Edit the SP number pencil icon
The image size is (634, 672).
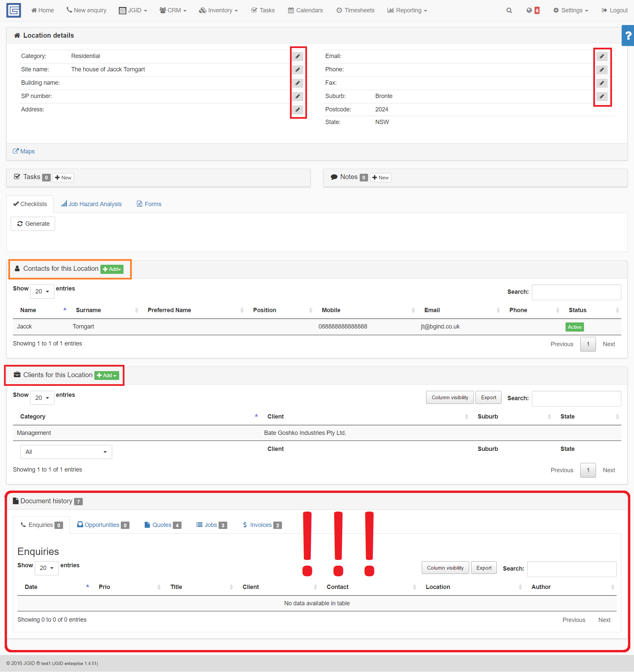coord(298,96)
